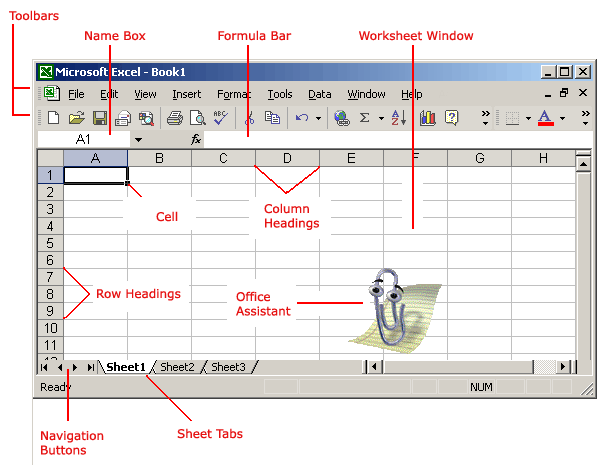Image resolution: width=599 pixels, height=465 pixels.
Task: Switch to the Sheet1 tab
Action: pos(126,367)
